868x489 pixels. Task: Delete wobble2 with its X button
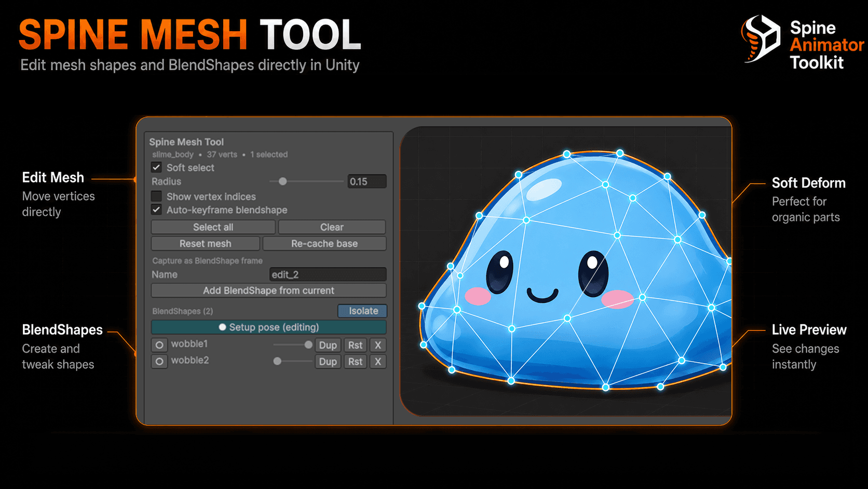click(x=378, y=362)
